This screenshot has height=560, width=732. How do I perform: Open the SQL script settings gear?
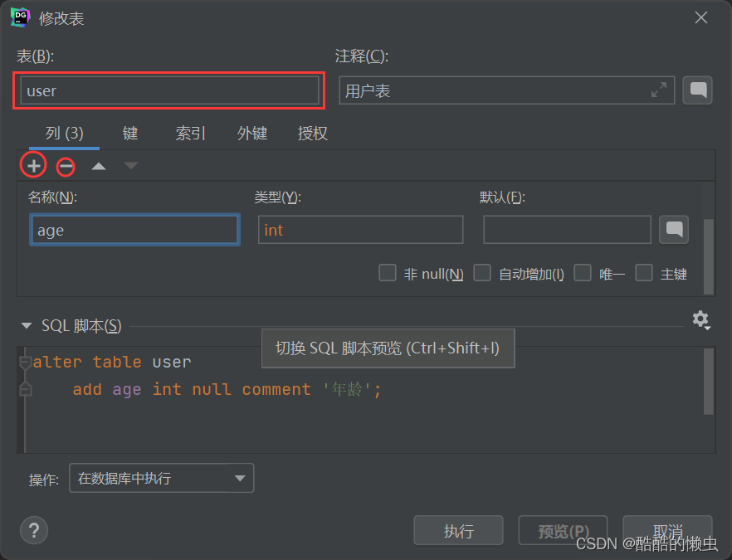(700, 320)
